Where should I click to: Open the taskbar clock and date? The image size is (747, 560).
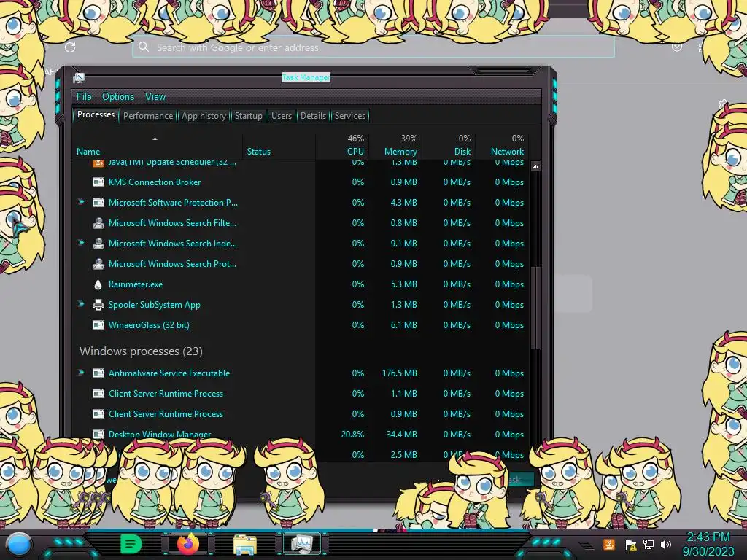click(x=708, y=544)
